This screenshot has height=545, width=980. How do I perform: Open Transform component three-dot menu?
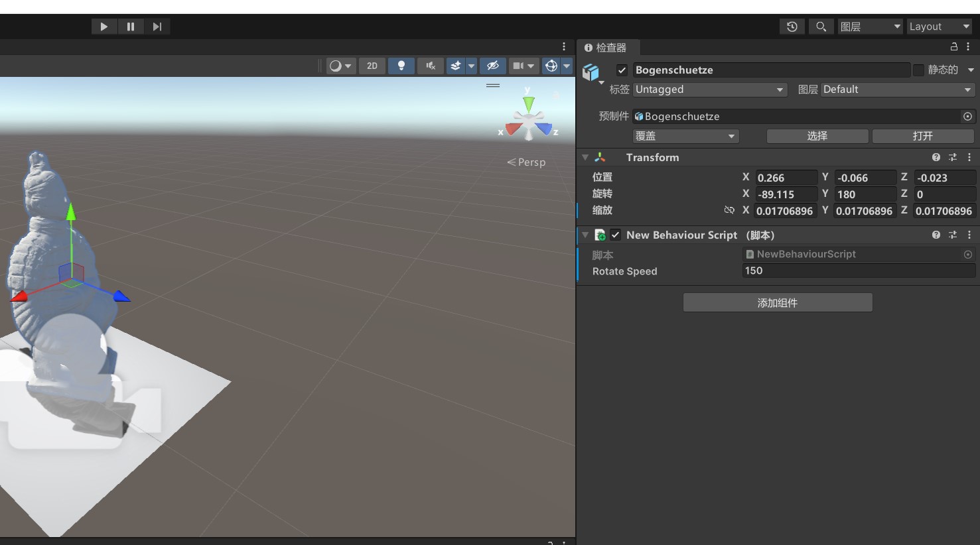click(969, 158)
